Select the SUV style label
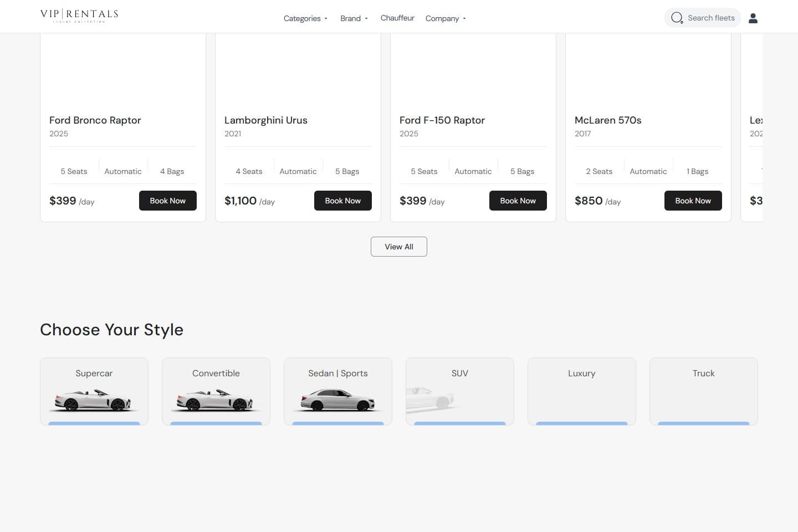This screenshot has height=532, width=798. pyautogui.click(x=460, y=374)
